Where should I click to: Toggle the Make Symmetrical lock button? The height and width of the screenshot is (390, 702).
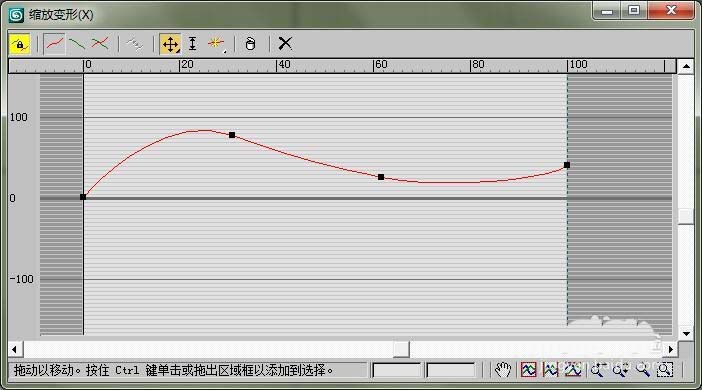(x=19, y=44)
